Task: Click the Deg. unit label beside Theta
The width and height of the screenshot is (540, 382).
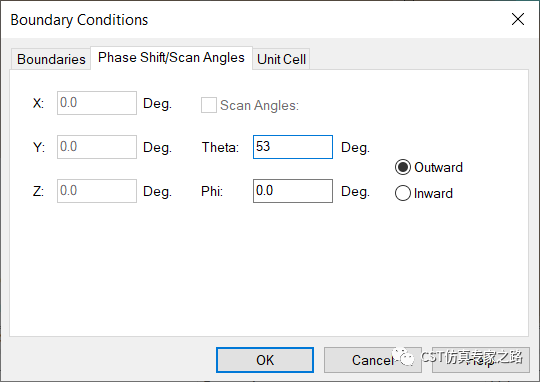Action: click(355, 148)
